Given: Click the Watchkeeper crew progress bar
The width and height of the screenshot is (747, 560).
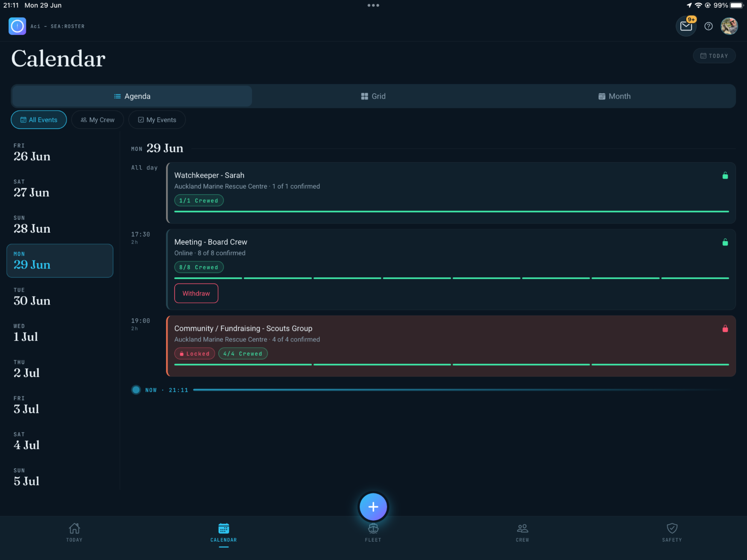Looking at the screenshot, I should coord(451,211).
